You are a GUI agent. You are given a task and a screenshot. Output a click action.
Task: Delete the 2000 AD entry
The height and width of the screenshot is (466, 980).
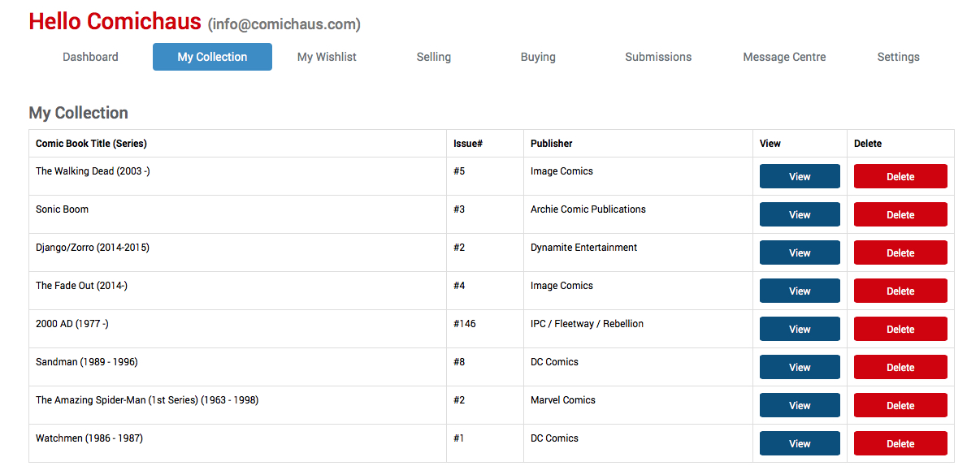pos(900,329)
